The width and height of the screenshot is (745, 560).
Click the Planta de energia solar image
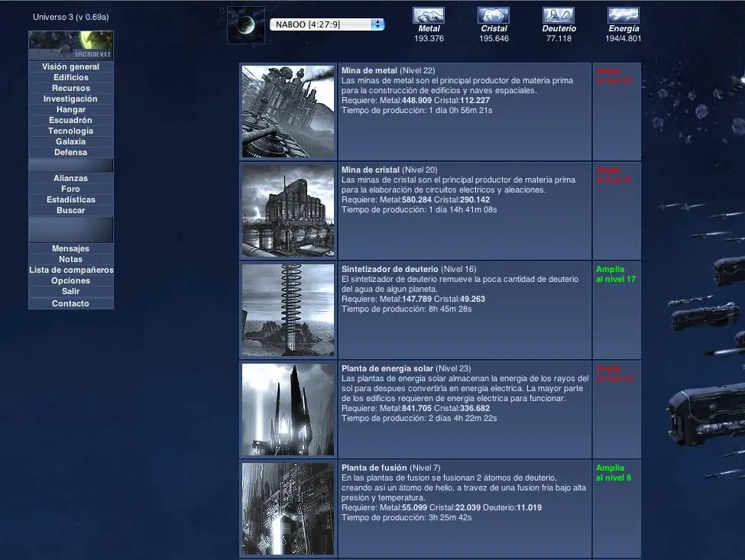tap(288, 409)
